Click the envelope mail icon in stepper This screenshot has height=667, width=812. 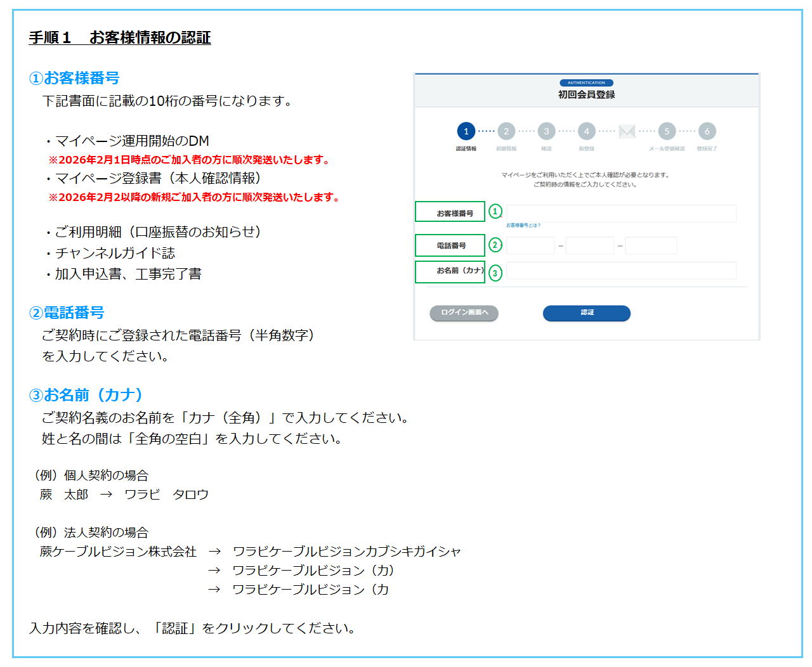click(x=627, y=131)
